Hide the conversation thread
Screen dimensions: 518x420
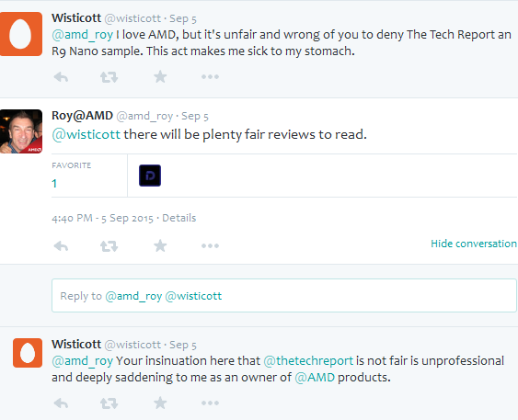pos(474,244)
